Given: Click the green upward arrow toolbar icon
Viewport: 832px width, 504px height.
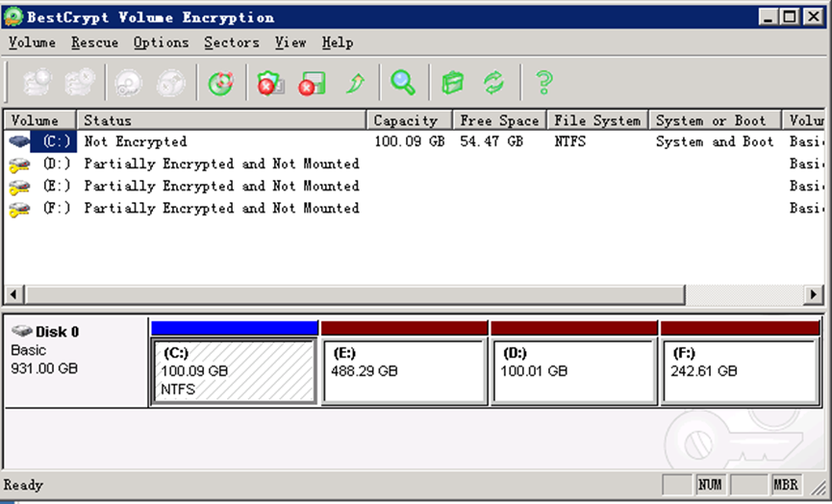Looking at the screenshot, I should click(x=355, y=83).
